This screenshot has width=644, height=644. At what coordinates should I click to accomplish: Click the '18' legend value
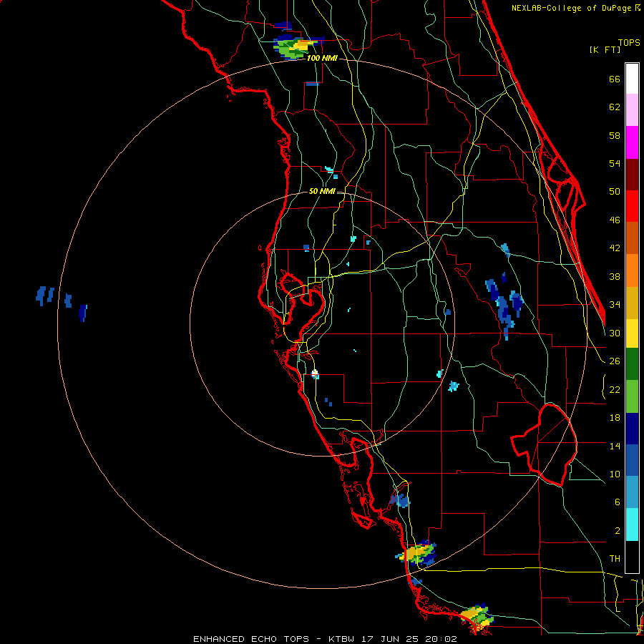coord(615,418)
